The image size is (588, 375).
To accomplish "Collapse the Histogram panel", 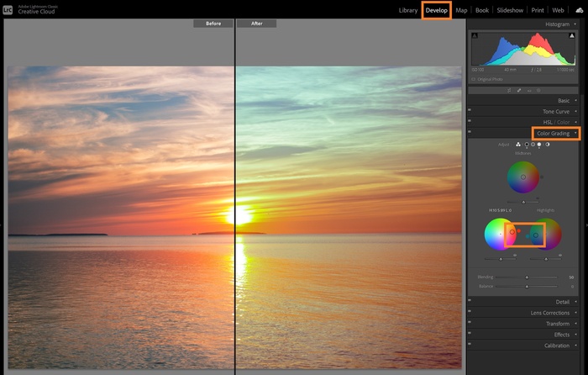I will (575, 24).
